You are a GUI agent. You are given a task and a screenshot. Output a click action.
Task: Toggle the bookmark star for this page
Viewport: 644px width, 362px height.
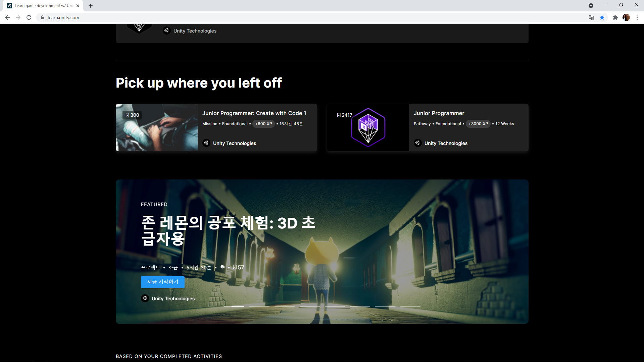[x=602, y=17]
